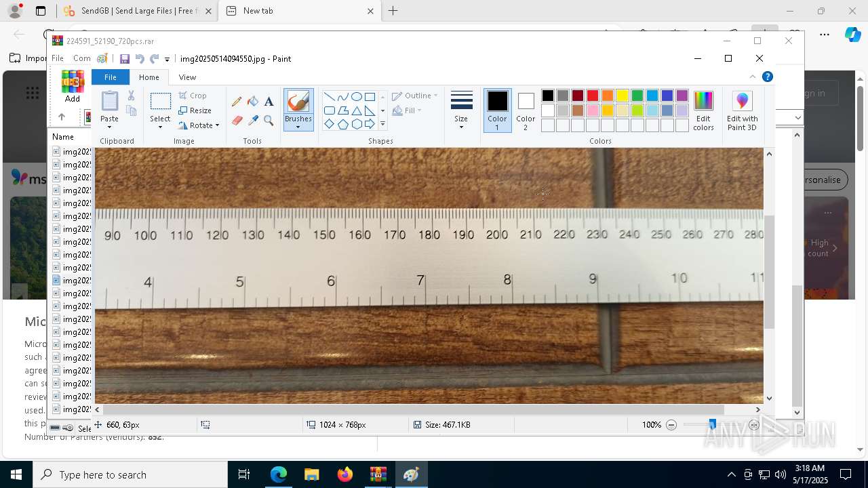The height and width of the screenshot is (488, 868).
Task: Switch to the View ribbon tab
Action: tap(187, 77)
